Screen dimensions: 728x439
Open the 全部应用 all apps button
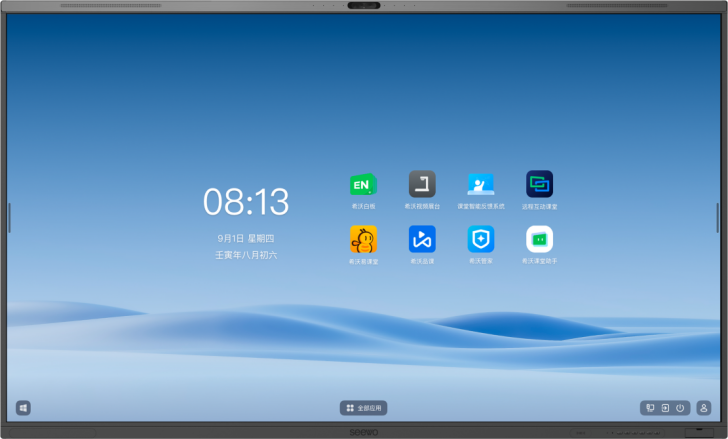363,408
